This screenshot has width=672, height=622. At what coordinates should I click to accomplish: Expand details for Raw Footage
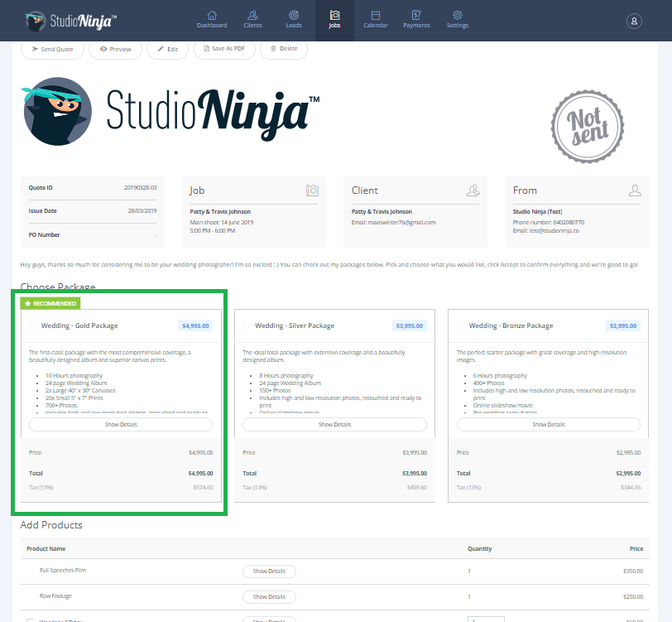[x=269, y=597]
